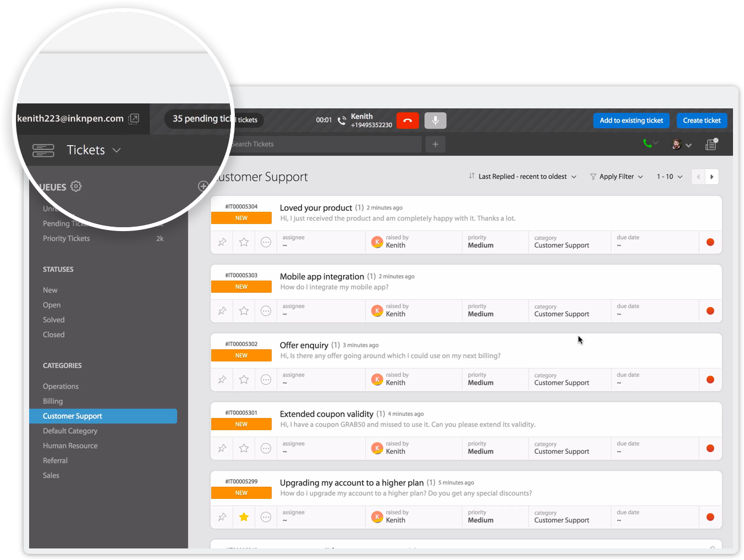Screen dimensions: 744x560
Task: Open the Queues settings gear
Action: (76, 186)
